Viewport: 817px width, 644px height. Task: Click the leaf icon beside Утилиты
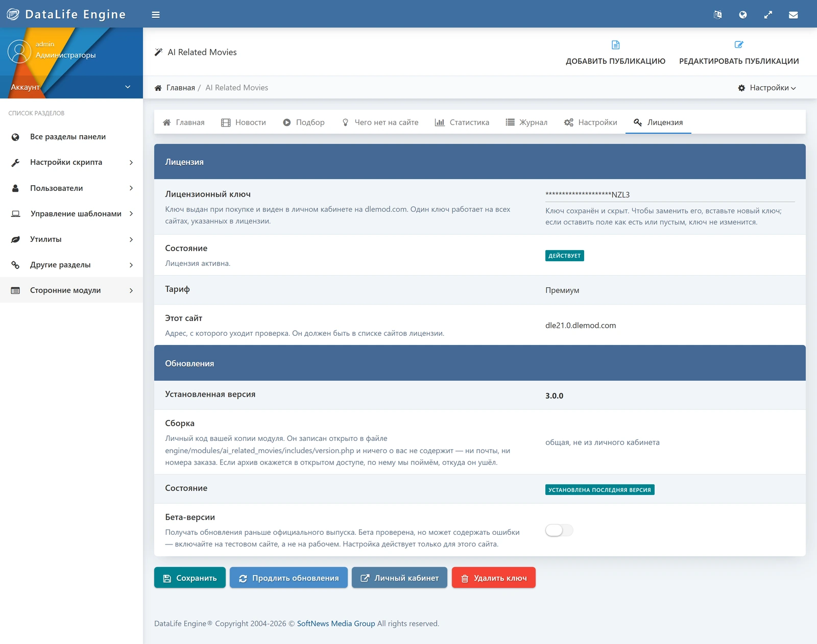pos(15,239)
